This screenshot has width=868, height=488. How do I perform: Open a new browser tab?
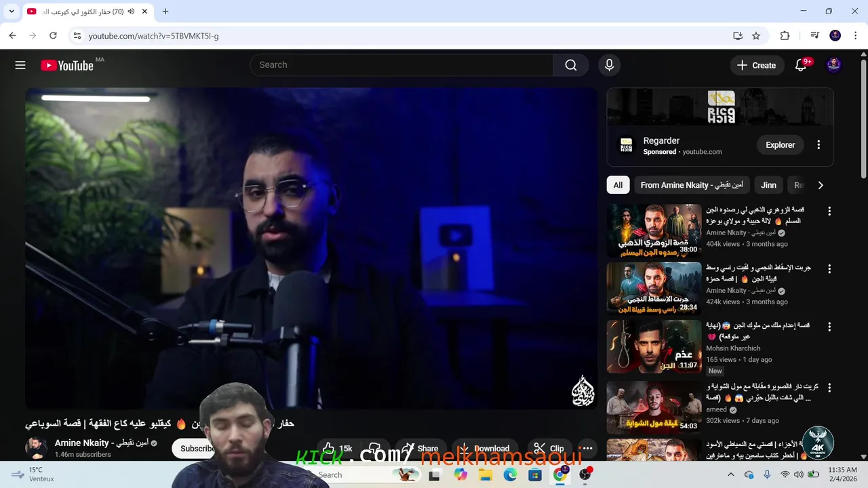[165, 12]
